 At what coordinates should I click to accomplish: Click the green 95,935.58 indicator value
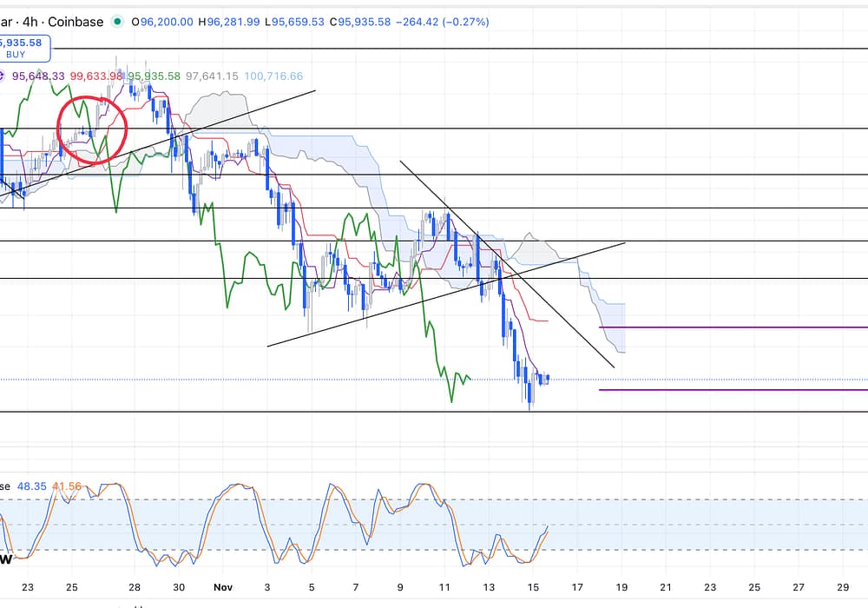pos(154,76)
